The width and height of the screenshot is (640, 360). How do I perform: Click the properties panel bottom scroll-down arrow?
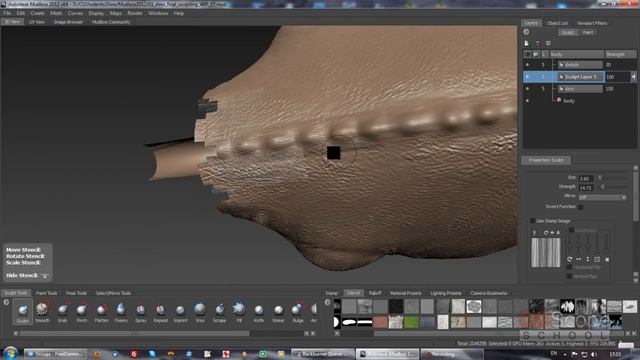(x=636, y=280)
